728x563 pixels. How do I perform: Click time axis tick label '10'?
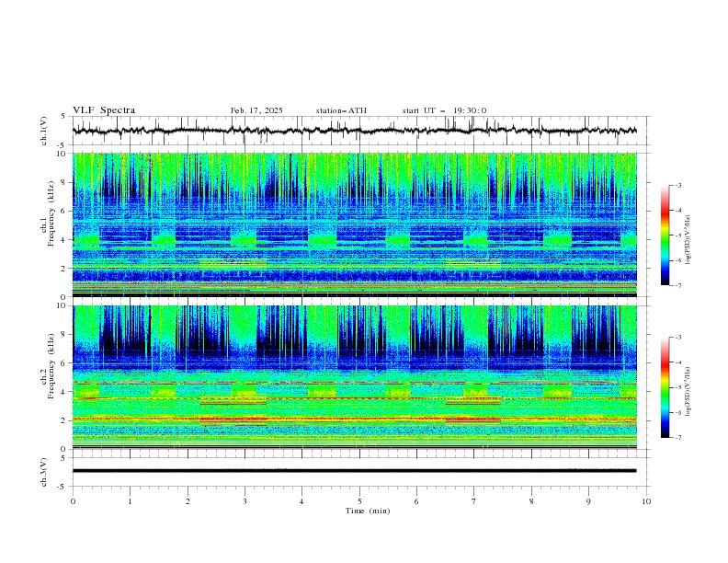click(x=646, y=501)
